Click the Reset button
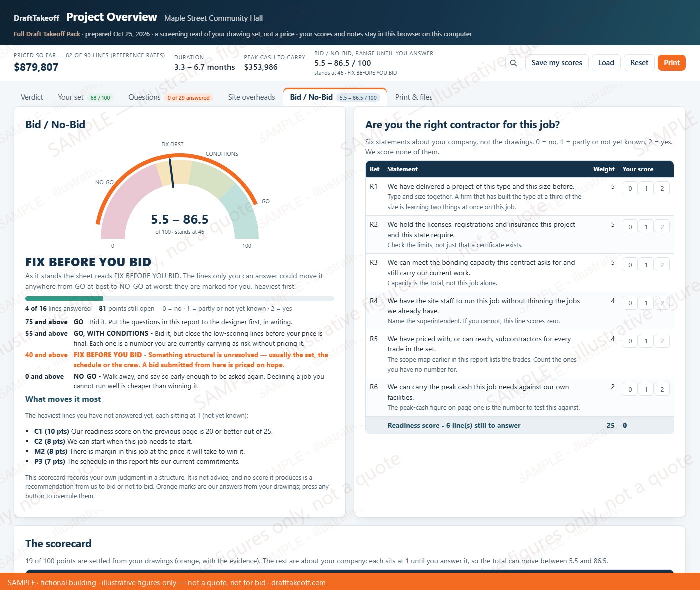700x590 pixels. tap(639, 63)
